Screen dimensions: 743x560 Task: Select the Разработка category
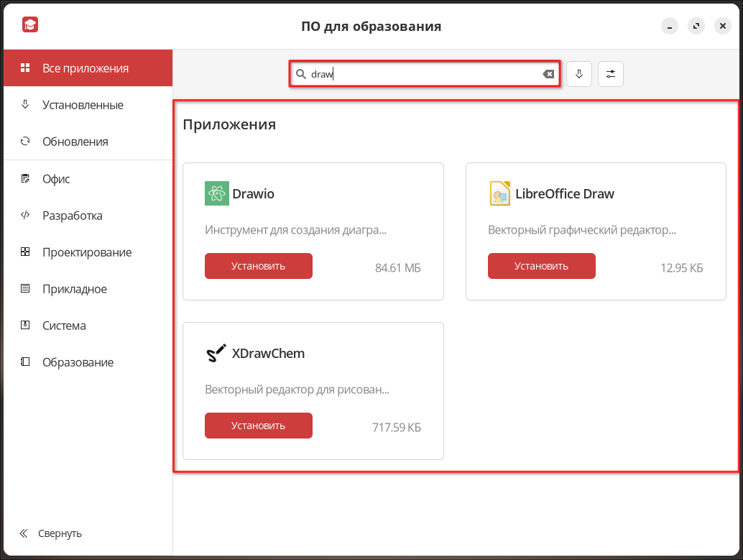(x=72, y=216)
